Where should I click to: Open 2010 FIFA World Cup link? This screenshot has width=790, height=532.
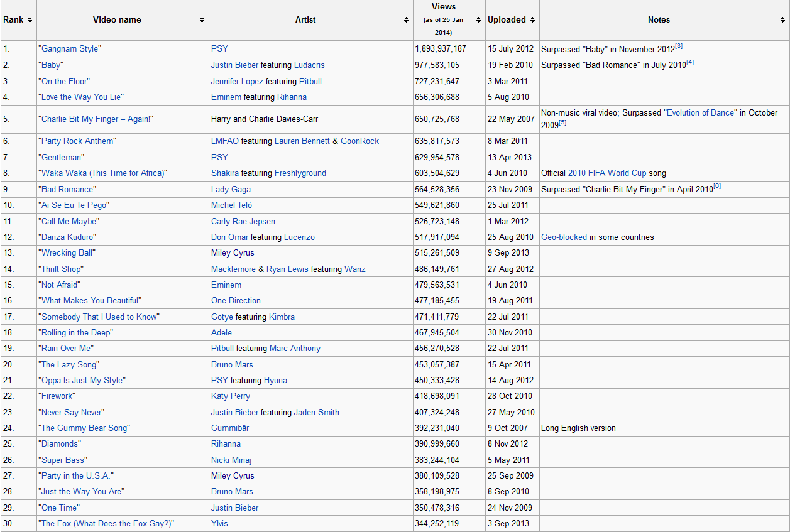click(607, 173)
